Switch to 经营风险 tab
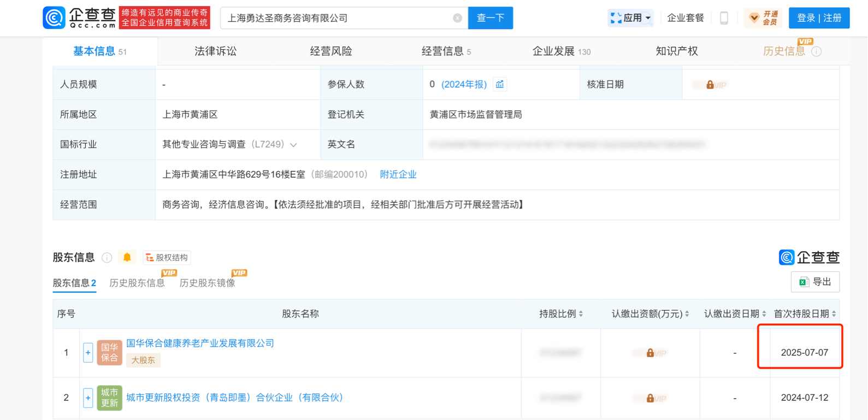The width and height of the screenshot is (868, 420). pos(331,51)
